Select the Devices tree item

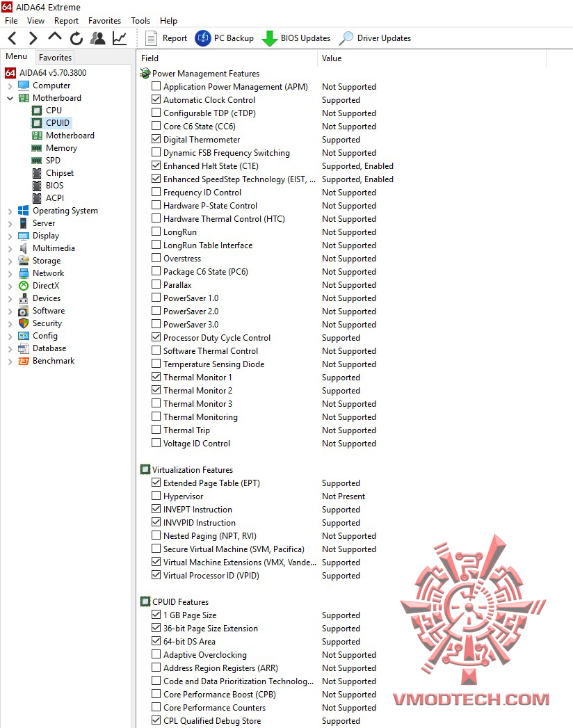(47, 298)
